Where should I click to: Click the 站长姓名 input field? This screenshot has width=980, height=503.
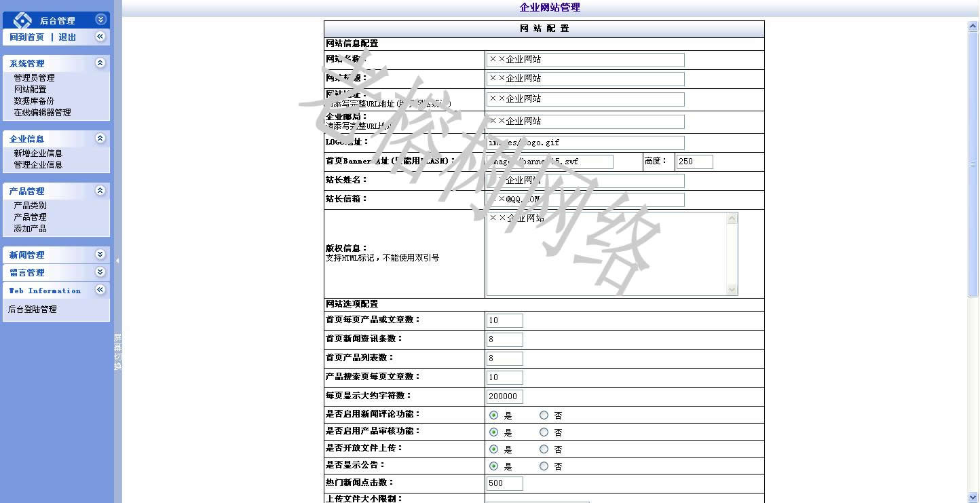point(586,181)
